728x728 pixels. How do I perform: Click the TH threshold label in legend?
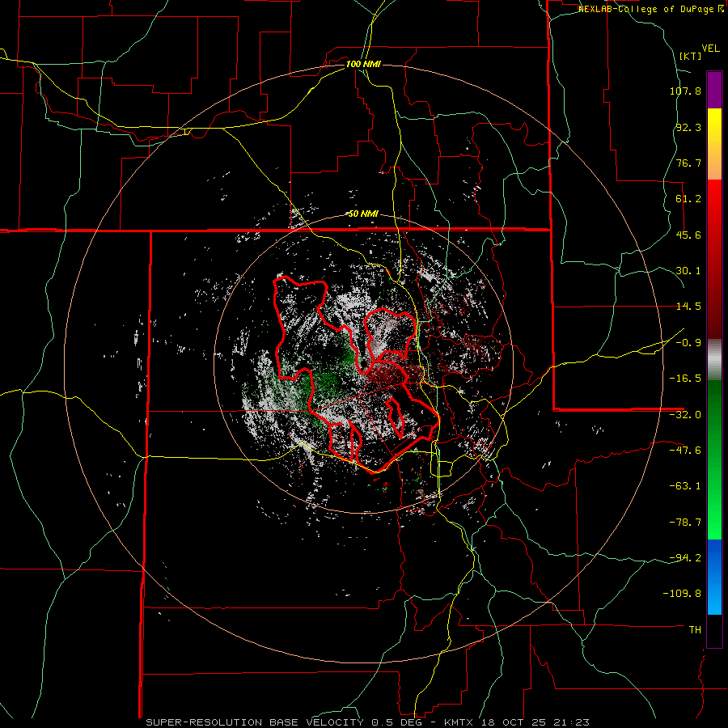[695, 630]
